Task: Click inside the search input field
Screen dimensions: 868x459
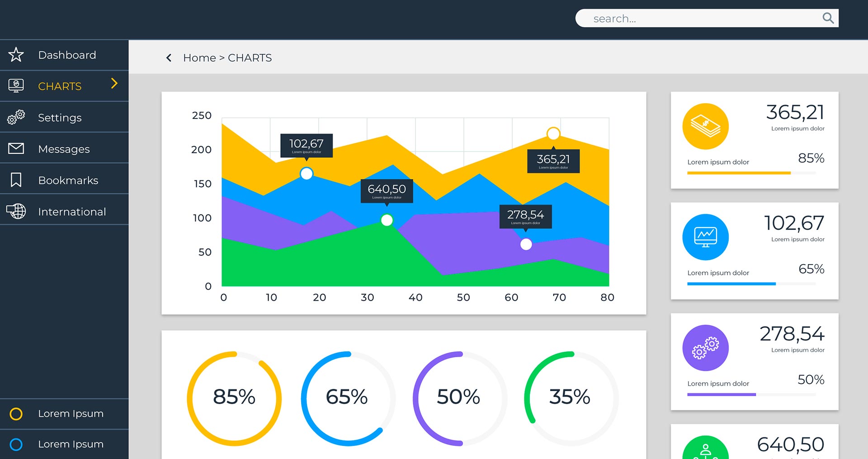Action: [x=701, y=19]
